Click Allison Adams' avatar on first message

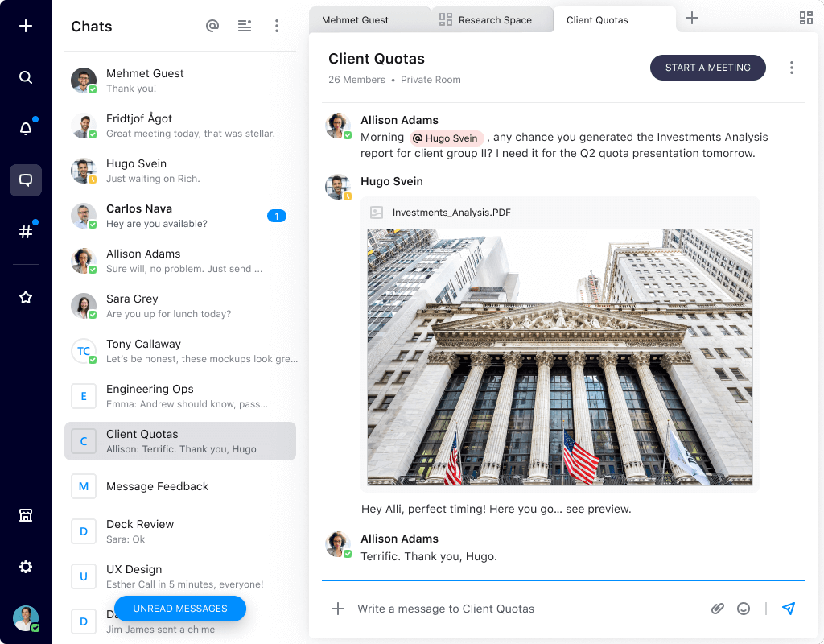[338, 126]
